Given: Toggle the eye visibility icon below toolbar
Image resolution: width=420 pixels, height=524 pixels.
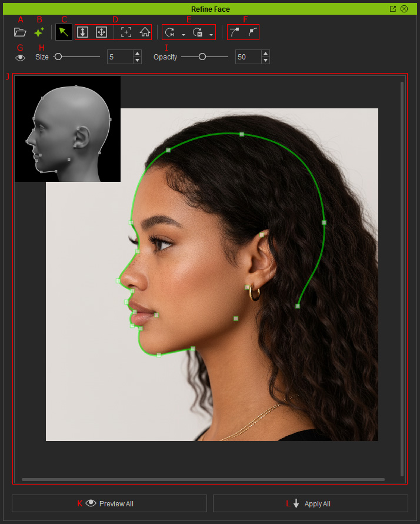Looking at the screenshot, I should 20,58.
